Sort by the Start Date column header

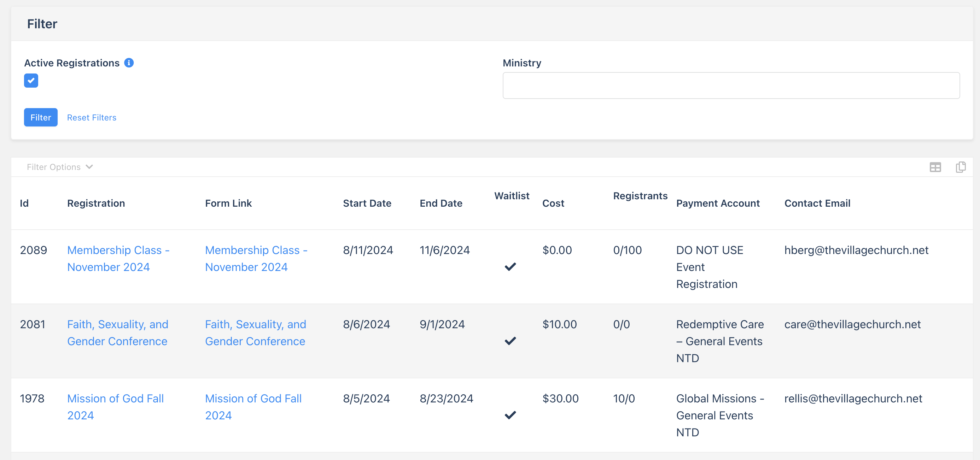pyautogui.click(x=367, y=204)
